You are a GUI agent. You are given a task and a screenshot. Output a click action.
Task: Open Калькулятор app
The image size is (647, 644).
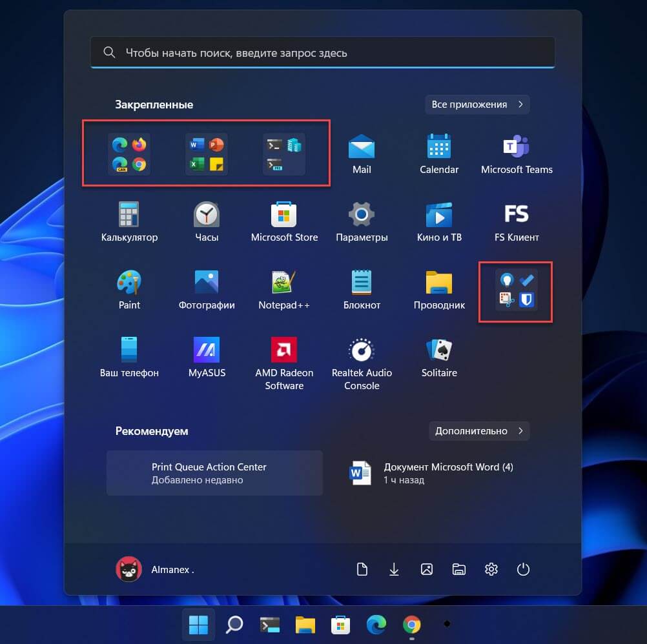(x=129, y=221)
